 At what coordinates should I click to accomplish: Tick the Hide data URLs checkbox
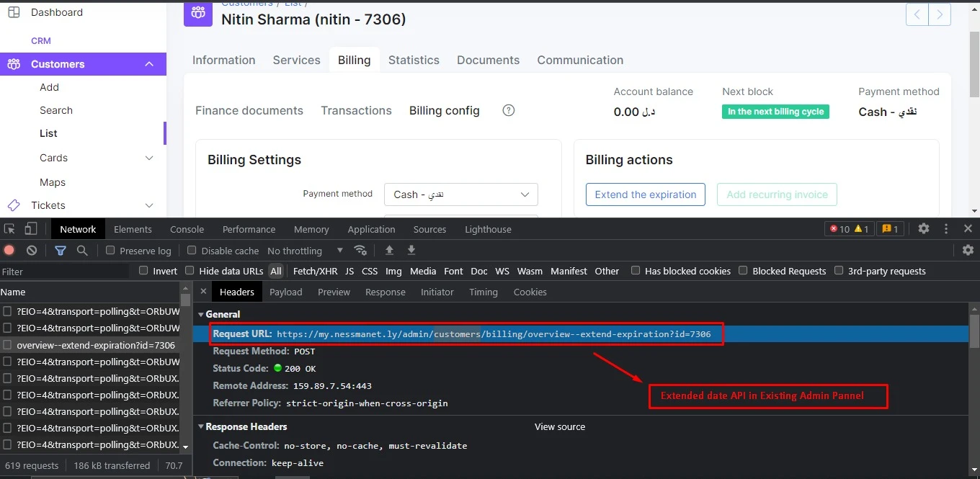tap(190, 271)
